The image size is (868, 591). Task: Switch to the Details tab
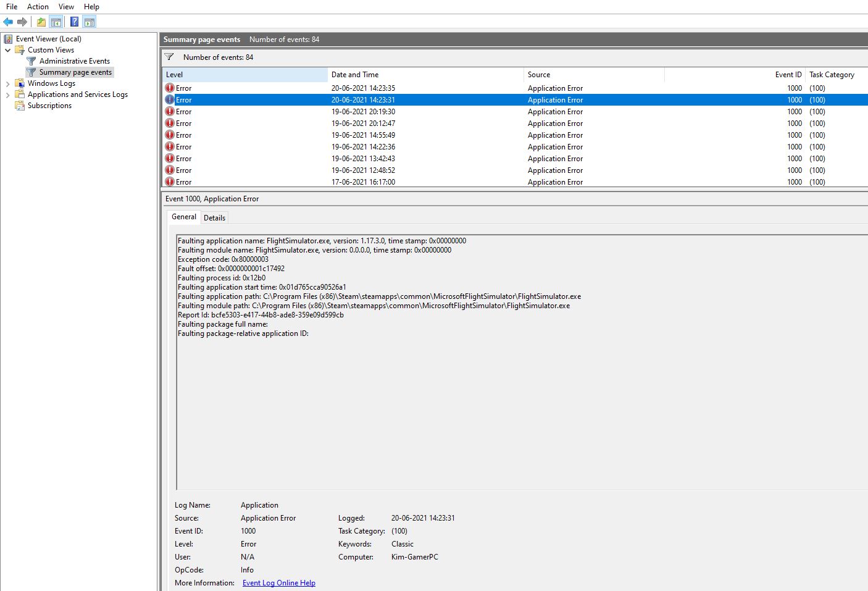pyautogui.click(x=214, y=218)
